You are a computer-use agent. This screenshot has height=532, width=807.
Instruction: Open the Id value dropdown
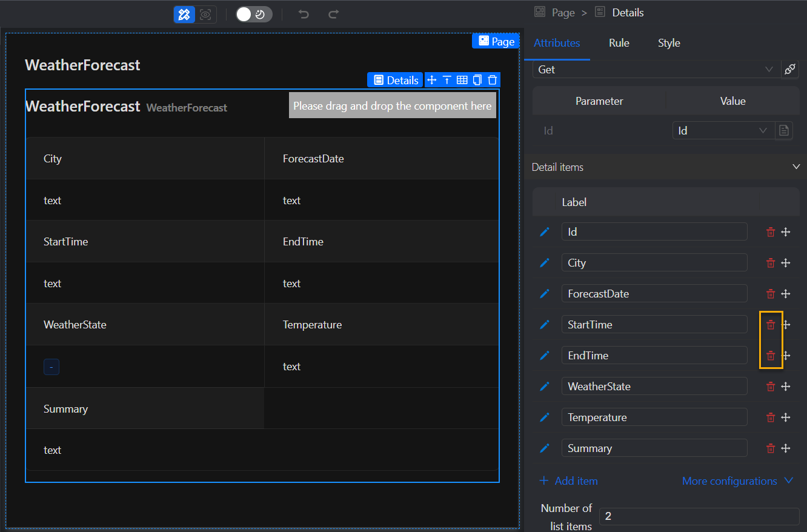[723, 130]
